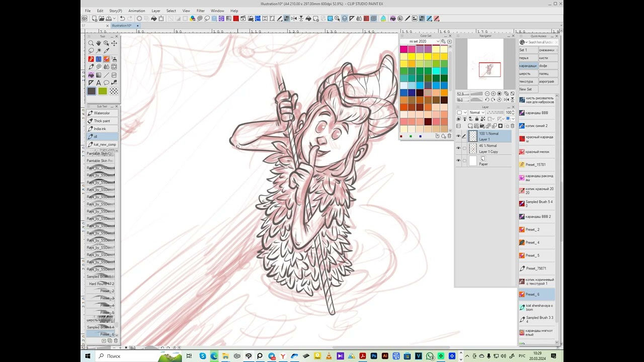This screenshot has width=644, height=362.
Task: Open the Animation menu
Action: tap(136, 11)
